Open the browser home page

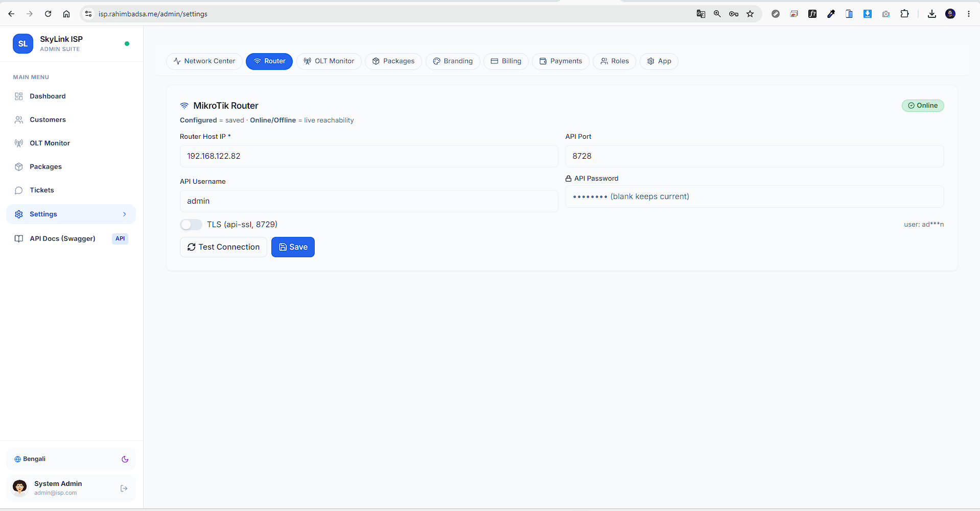click(66, 14)
